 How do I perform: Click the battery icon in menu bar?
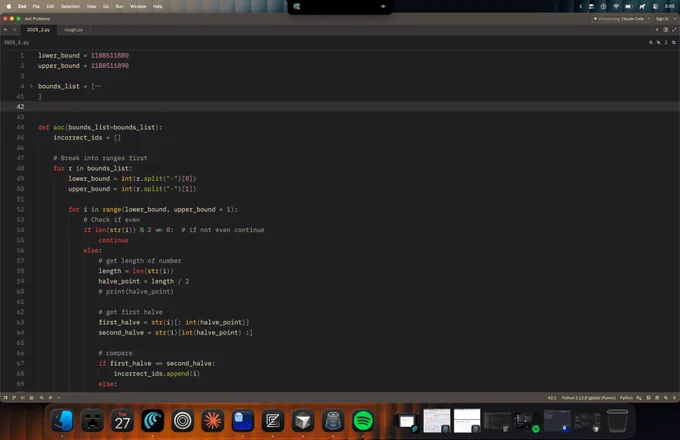click(x=628, y=7)
